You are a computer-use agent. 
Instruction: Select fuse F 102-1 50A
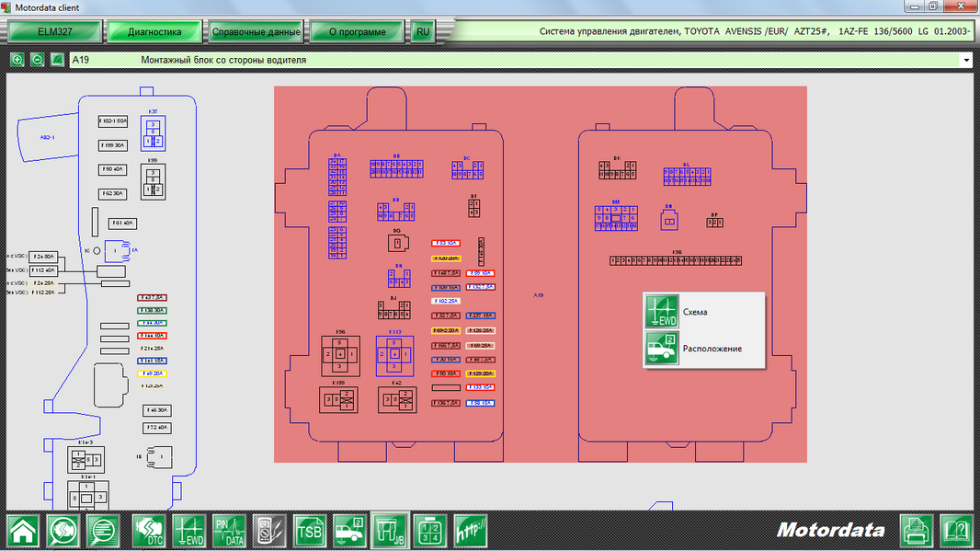tap(113, 121)
